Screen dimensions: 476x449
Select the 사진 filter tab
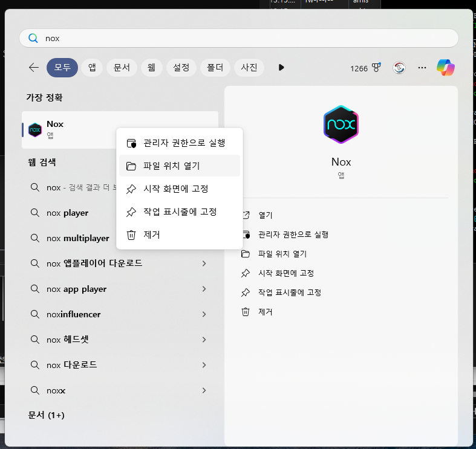249,67
